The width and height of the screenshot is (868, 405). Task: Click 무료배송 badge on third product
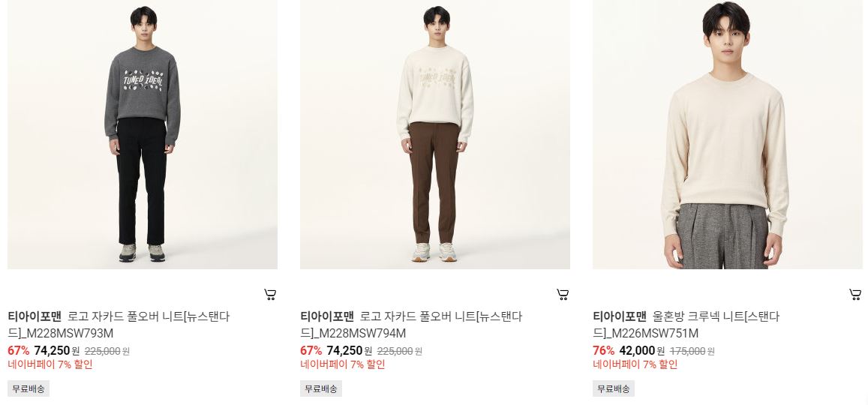pyautogui.click(x=614, y=388)
